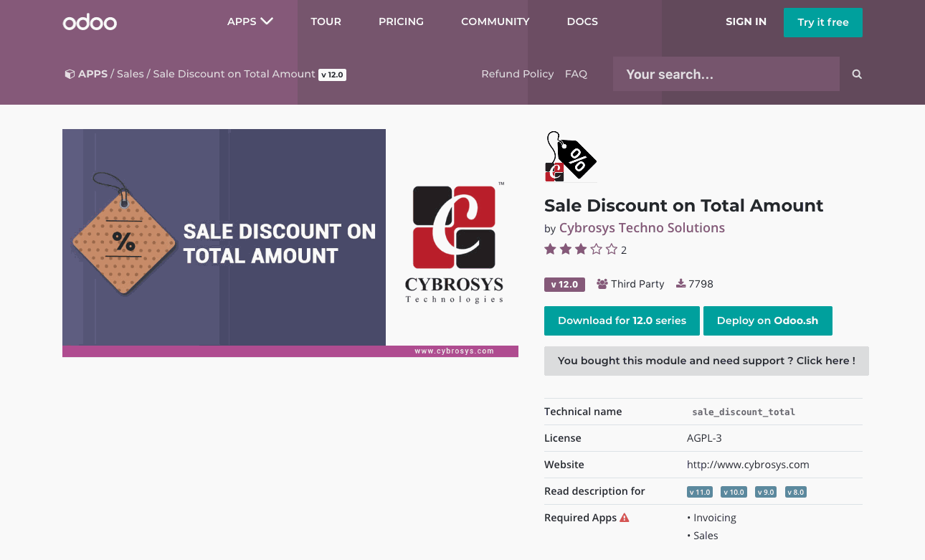Viewport: 925px width, 560px height.
Task: Click the Sale Discount on Total Amount heading
Action: coord(683,206)
